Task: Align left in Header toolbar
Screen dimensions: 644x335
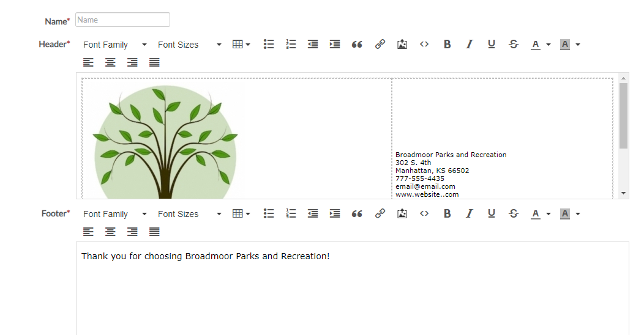Action: [88, 62]
